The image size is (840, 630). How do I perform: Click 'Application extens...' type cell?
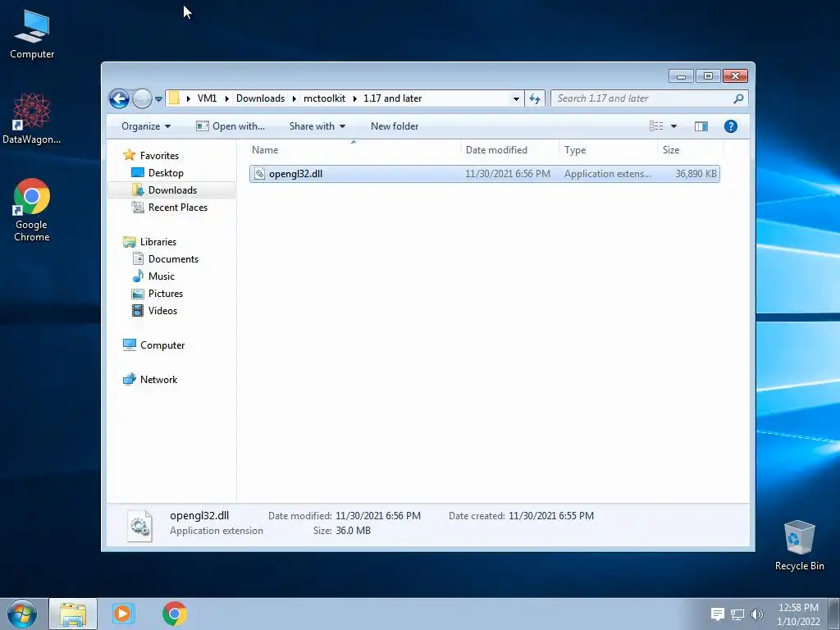point(608,174)
